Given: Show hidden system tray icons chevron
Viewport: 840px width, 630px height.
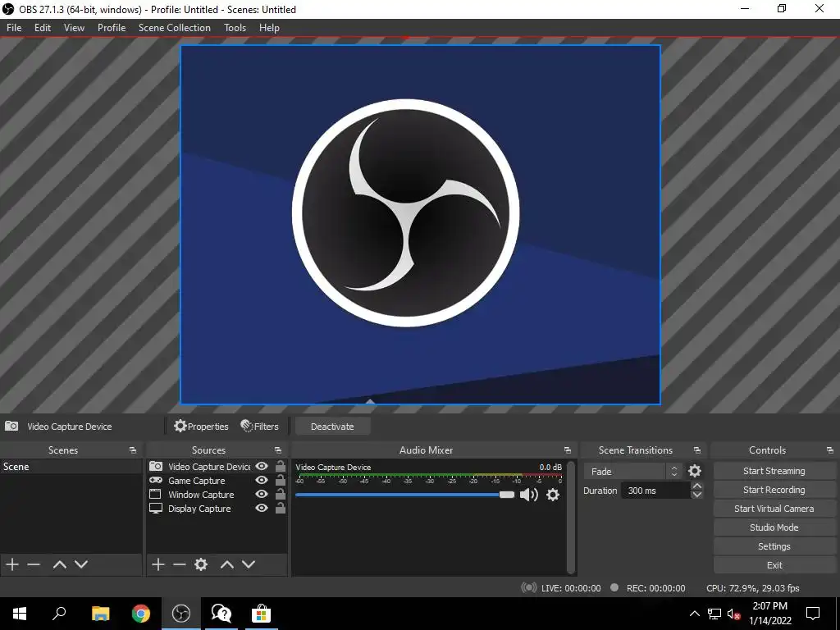Looking at the screenshot, I should 694,614.
